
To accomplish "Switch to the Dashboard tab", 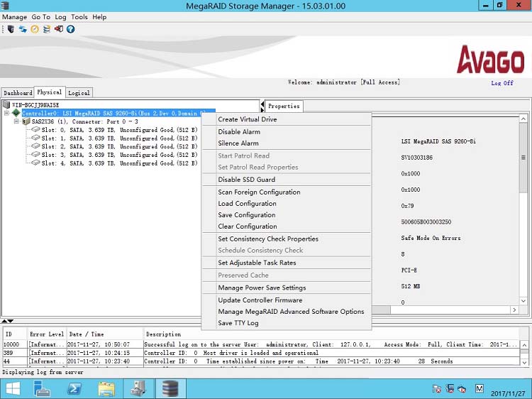I will [18, 93].
